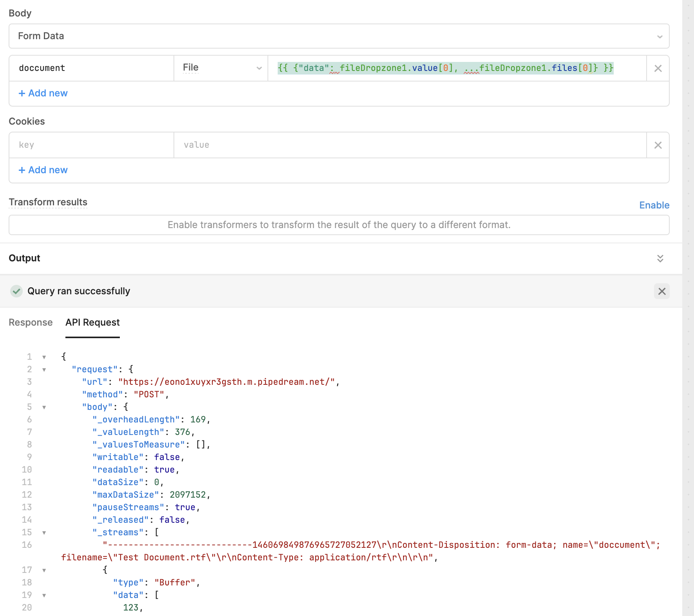Collapse the "data" array at line 19
This screenshot has height=616, width=694.
44,595
